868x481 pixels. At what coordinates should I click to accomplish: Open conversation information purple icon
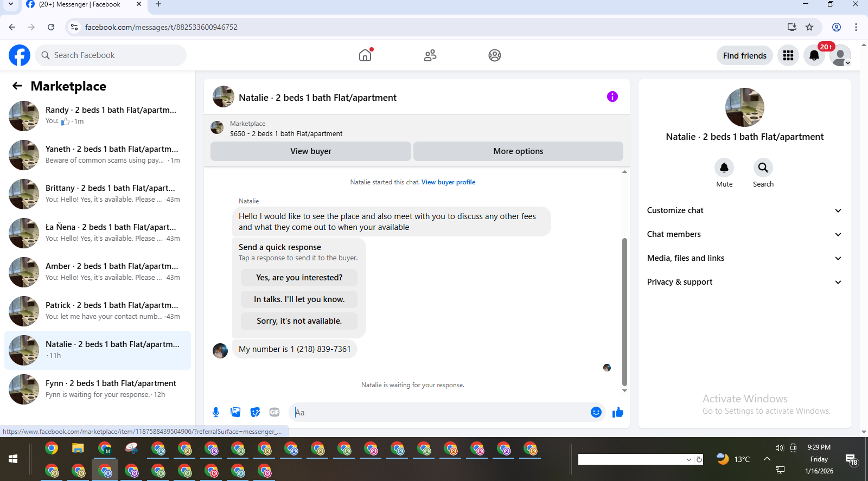[612, 97]
